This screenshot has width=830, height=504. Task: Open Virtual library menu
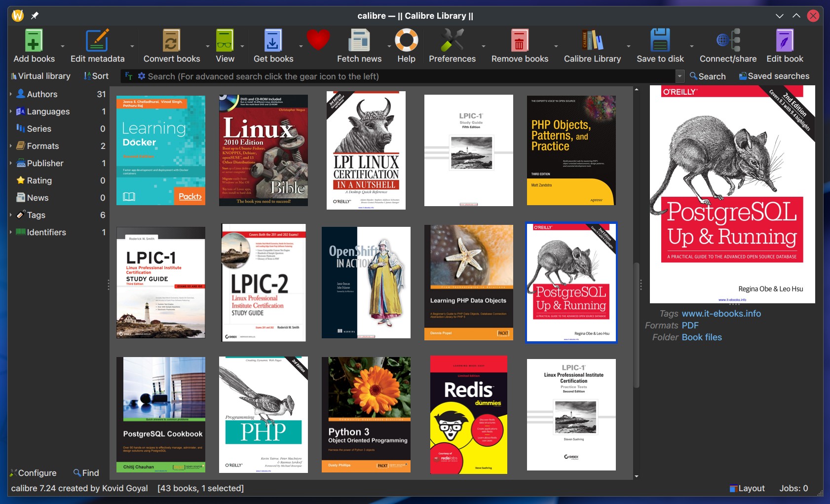point(40,76)
